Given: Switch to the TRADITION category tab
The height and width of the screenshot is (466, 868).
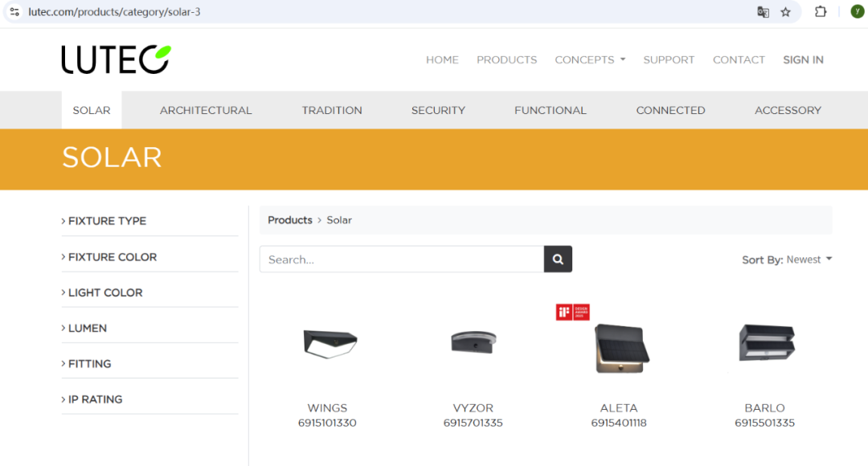Looking at the screenshot, I should 332,110.
